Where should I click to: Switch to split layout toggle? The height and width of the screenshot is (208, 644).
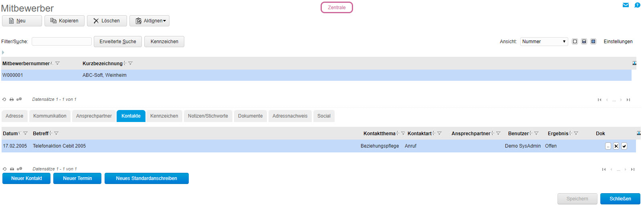tap(584, 42)
